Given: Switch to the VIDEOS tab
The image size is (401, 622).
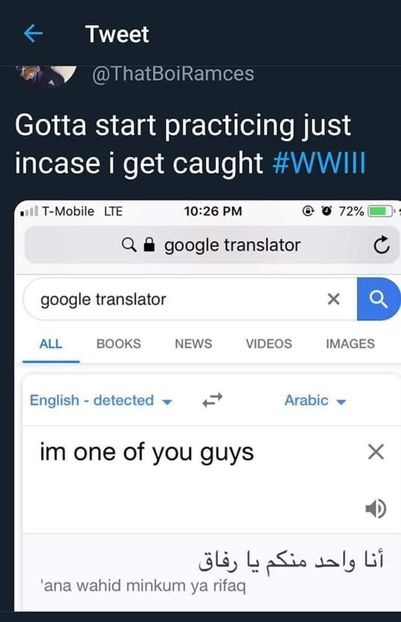Looking at the screenshot, I should [269, 344].
